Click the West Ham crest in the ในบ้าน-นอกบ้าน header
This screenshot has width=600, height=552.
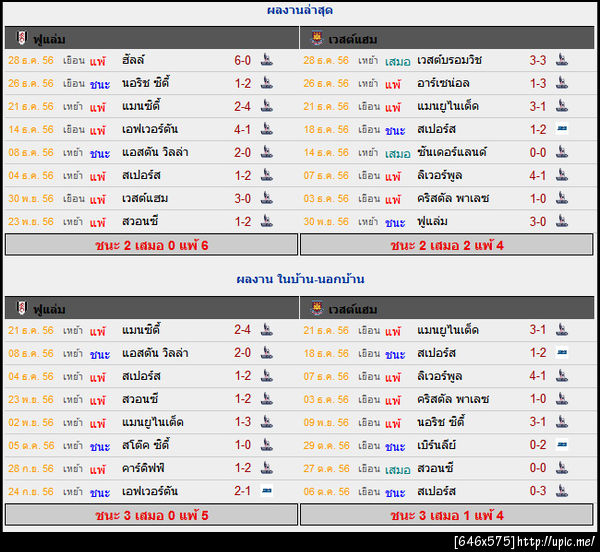pos(316,308)
